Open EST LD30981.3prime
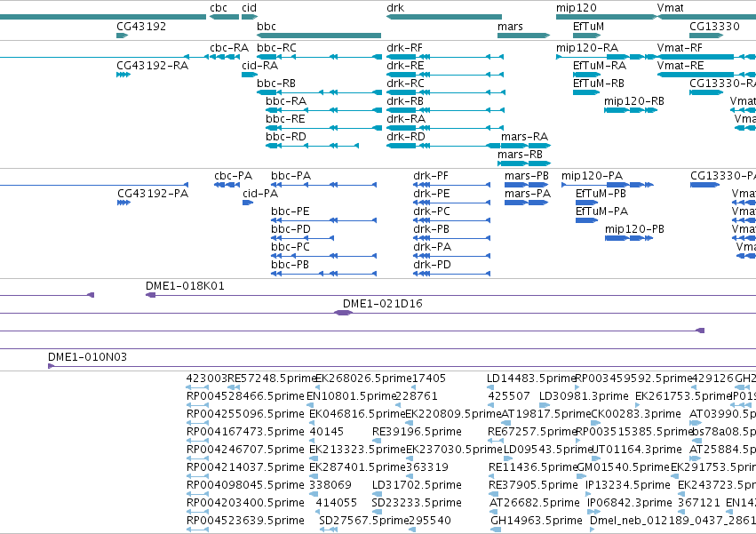 pos(544,405)
